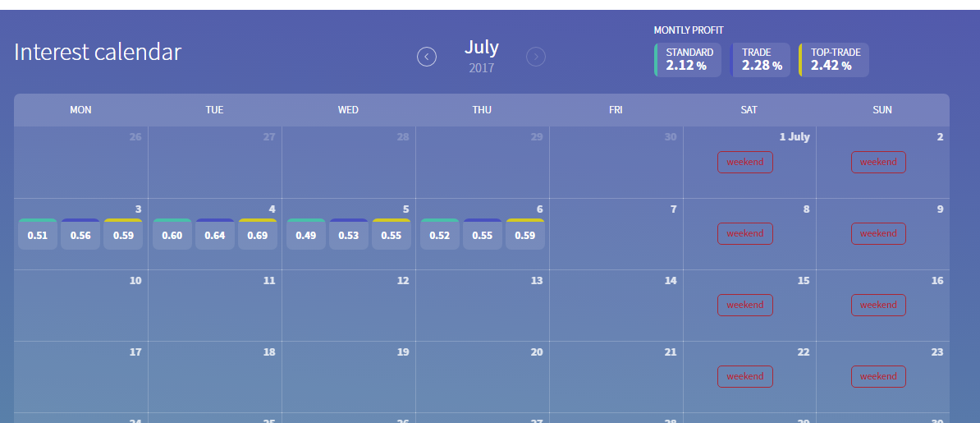Open the 0.53 trade value on July 5
Image resolution: width=980 pixels, height=423 pixels.
click(349, 234)
